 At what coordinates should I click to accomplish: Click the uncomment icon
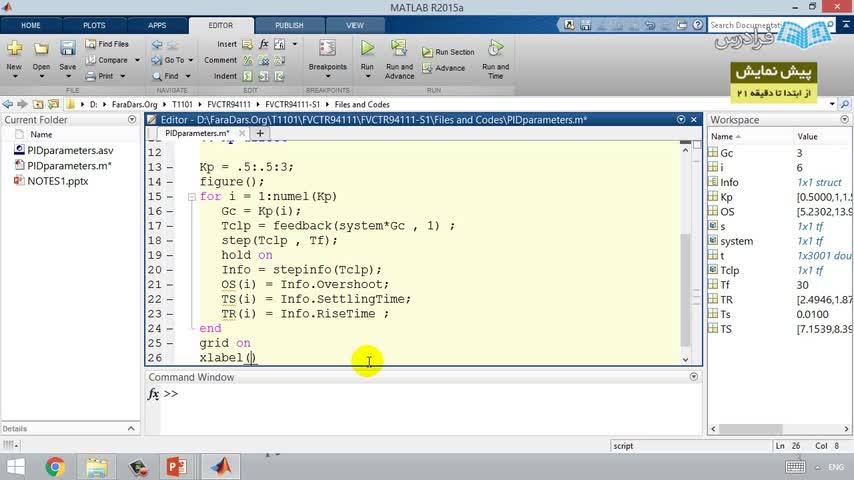(264, 60)
